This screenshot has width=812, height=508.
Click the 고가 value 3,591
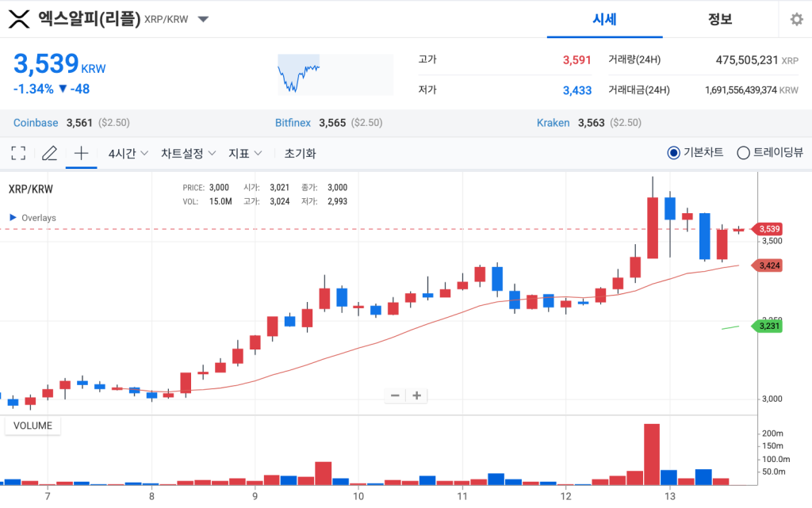click(577, 60)
